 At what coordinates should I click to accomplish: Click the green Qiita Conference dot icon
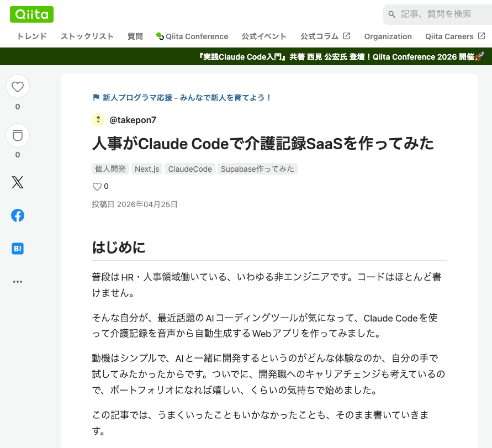[160, 36]
